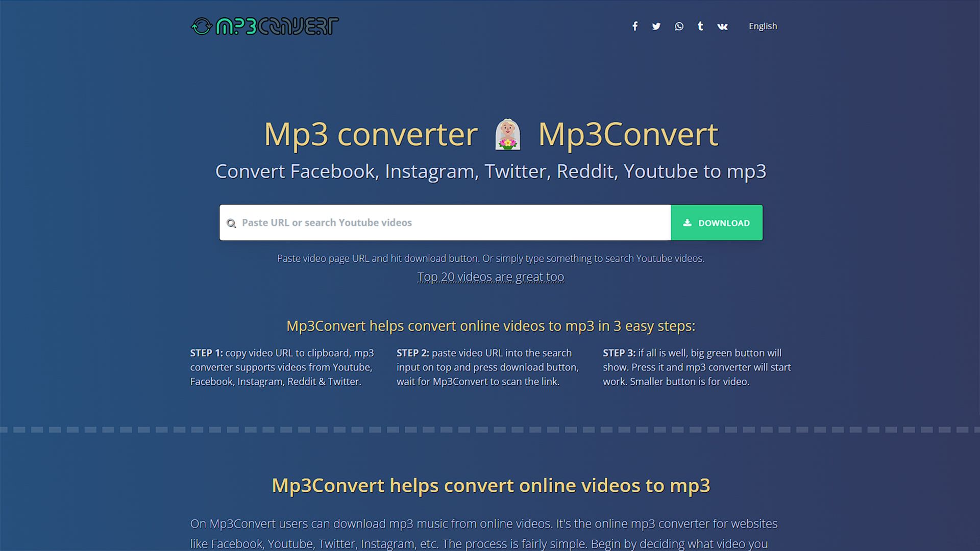Viewport: 980px width, 551px height.
Task: Click the dashed horizontal divider section
Action: pos(490,429)
